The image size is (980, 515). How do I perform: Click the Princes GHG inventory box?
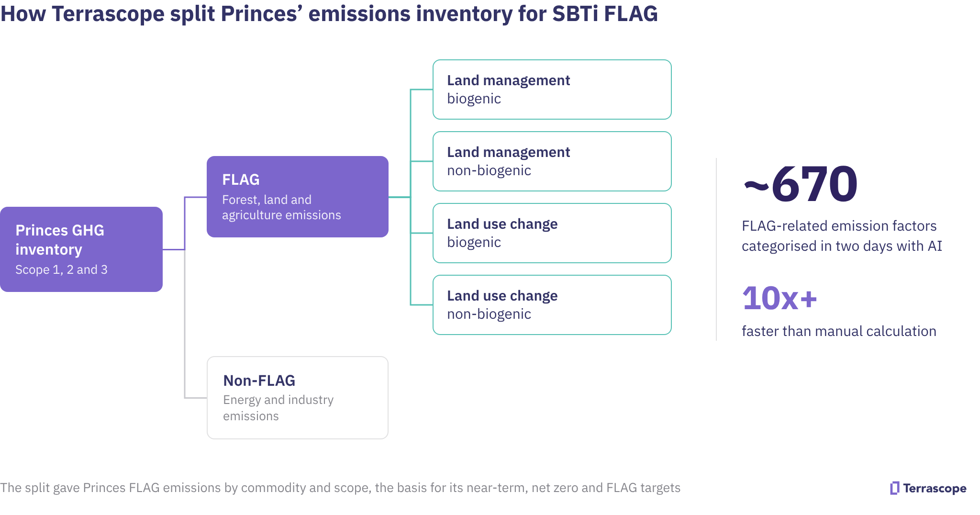coord(81,249)
